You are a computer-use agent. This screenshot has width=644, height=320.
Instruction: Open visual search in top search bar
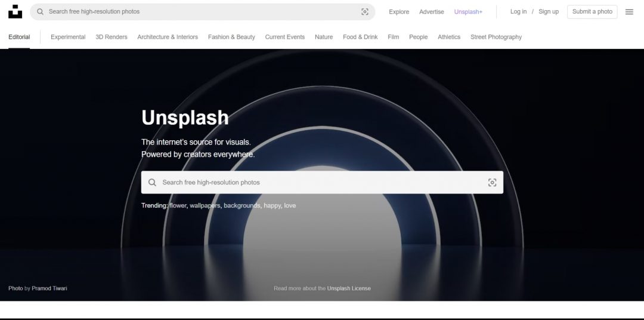coord(365,12)
